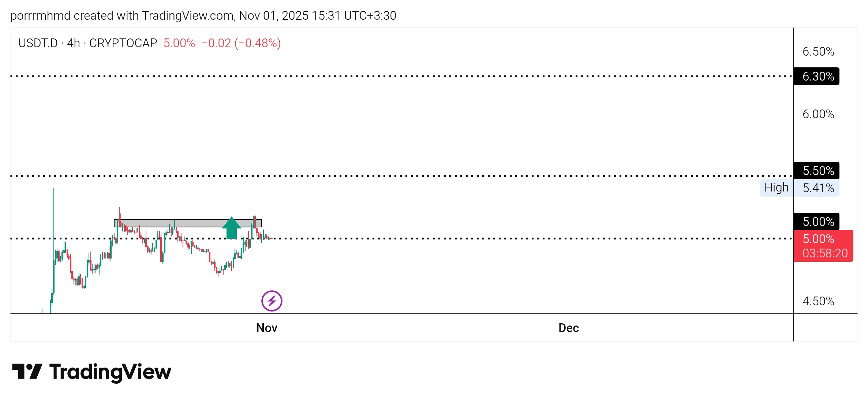
Task: Click the dotted horizontal line at 6.30%
Action: pos(403,76)
